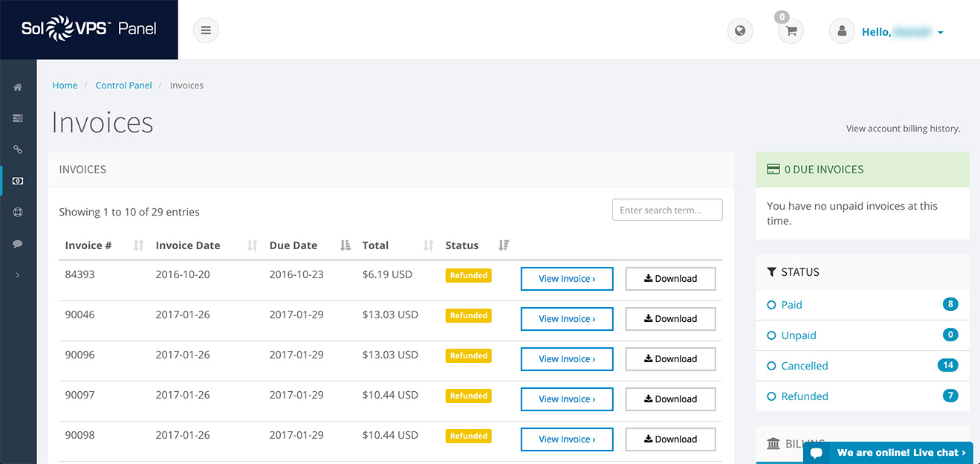Open the Hello user account dropdown
The image size is (980, 464).
(x=902, y=32)
